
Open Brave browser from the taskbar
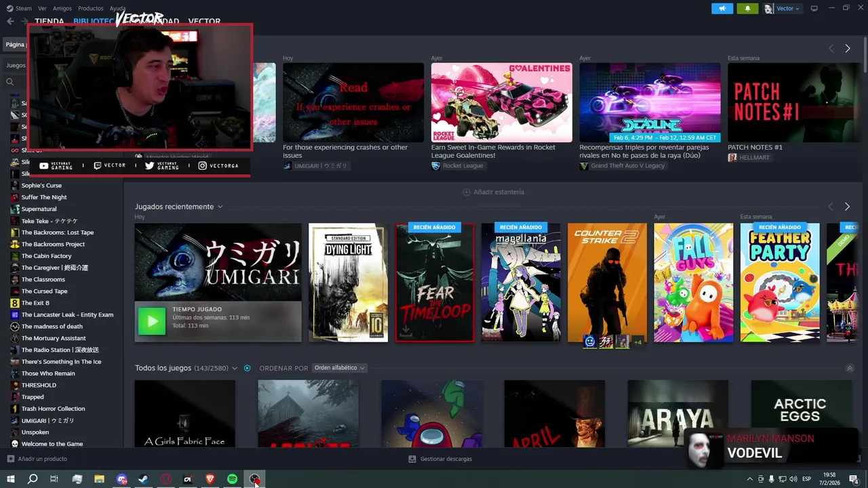(210, 479)
